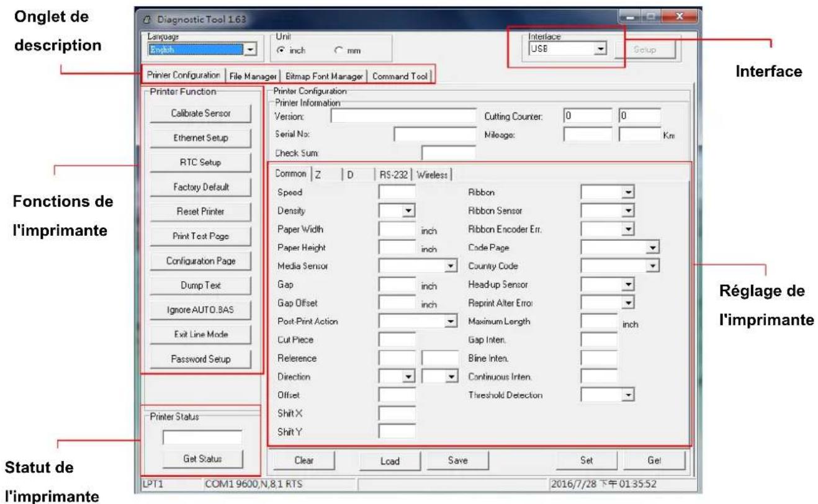
Task: Expand the Country Code dropdown
Action: (619, 266)
